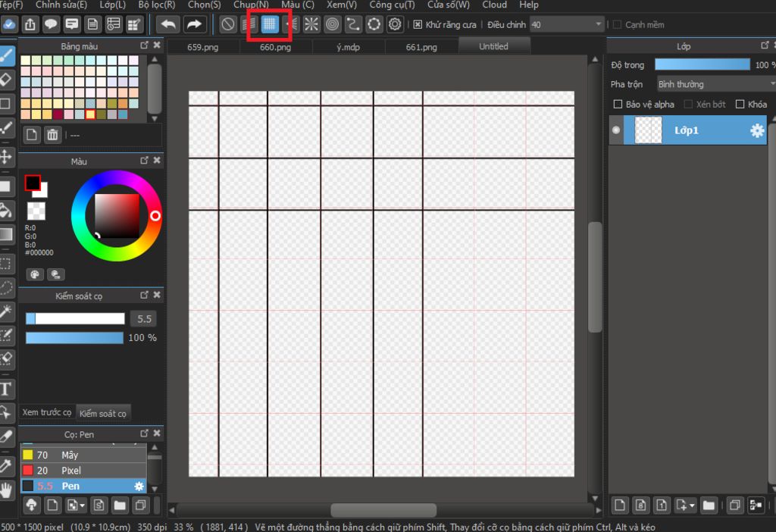The width and height of the screenshot is (776, 532).
Task: Enable the Xén bớt checkbox
Action: 688,105
